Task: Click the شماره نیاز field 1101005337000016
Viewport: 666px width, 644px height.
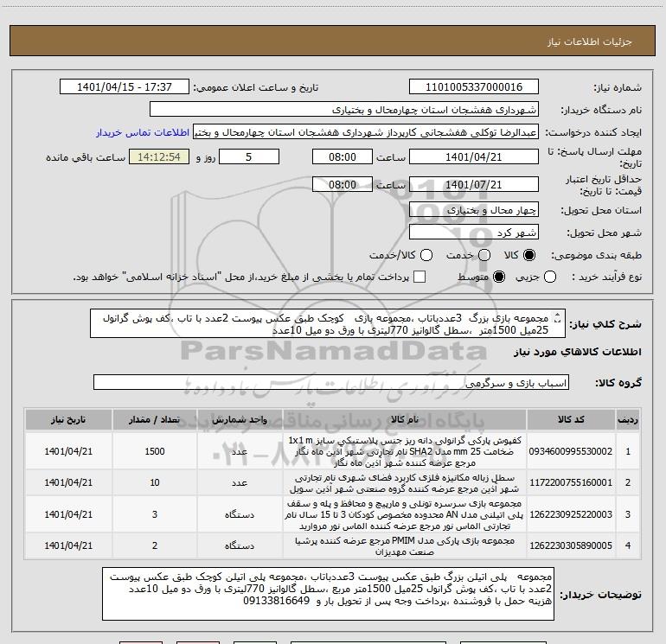Action: tap(474, 87)
